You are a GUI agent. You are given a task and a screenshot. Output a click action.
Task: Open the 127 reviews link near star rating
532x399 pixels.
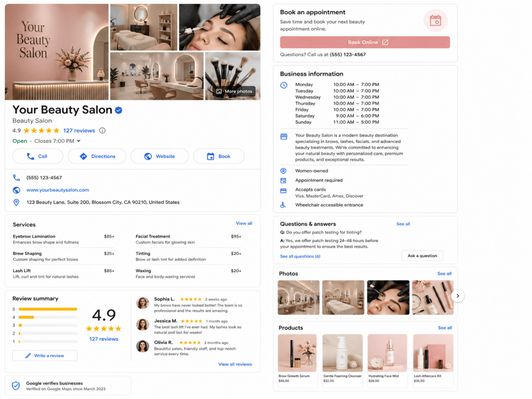click(x=79, y=130)
